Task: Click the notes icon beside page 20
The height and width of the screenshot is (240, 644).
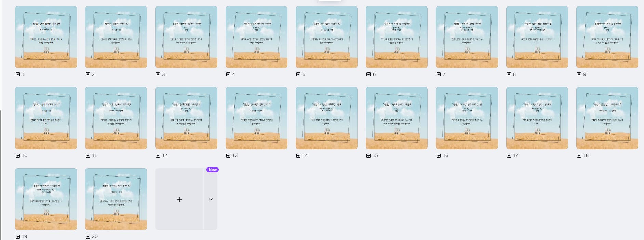Action: click(x=88, y=236)
